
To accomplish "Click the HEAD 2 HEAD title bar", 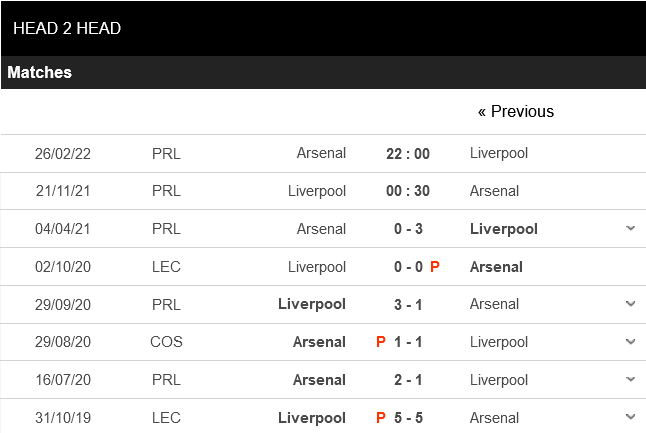I will (67, 28).
